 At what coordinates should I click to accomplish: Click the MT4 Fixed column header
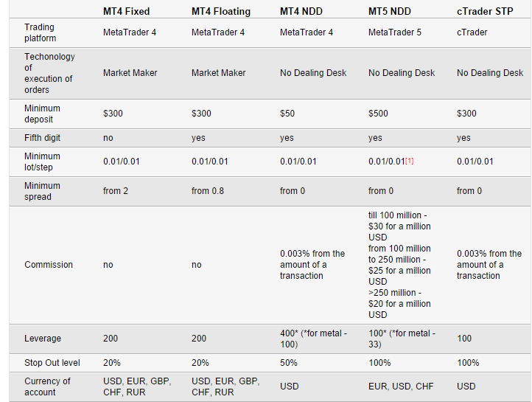click(128, 12)
